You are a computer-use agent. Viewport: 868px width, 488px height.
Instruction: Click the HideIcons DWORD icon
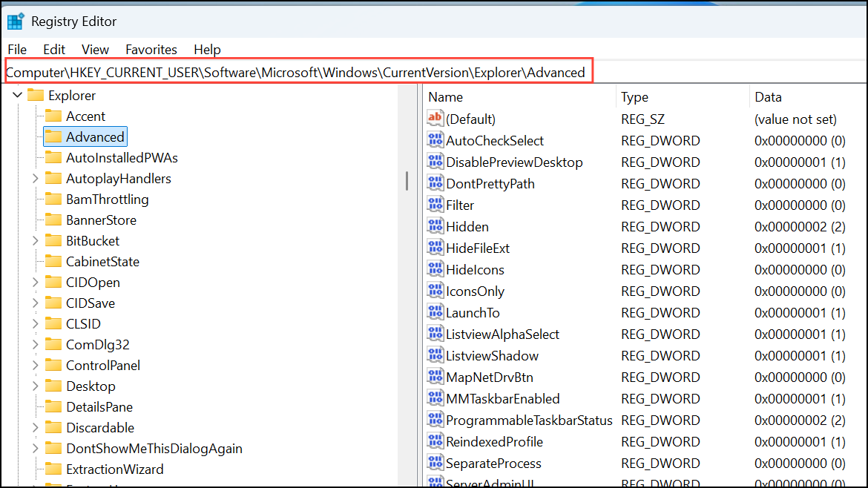pos(435,269)
